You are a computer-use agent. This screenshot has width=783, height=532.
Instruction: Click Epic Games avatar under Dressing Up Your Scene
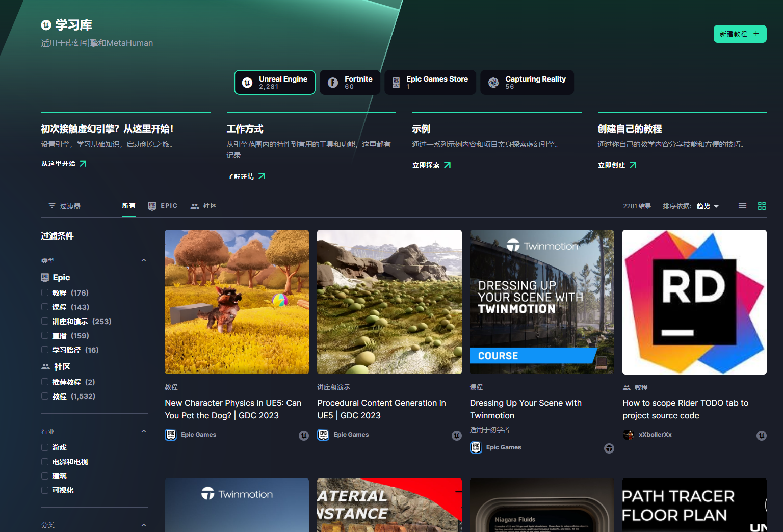pos(476,447)
